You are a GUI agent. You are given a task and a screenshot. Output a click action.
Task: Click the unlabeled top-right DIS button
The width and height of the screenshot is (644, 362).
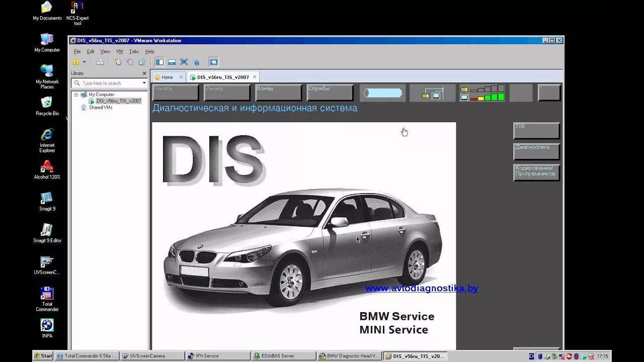(x=549, y=93)
